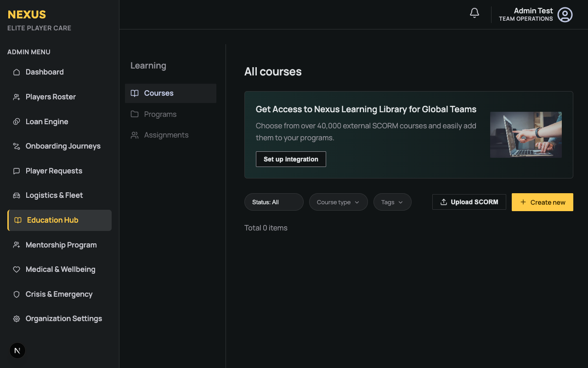The width and height of the screenshot is (588, 368).
Task: Expand the Course type dropdown
Action: pos(339,202)
